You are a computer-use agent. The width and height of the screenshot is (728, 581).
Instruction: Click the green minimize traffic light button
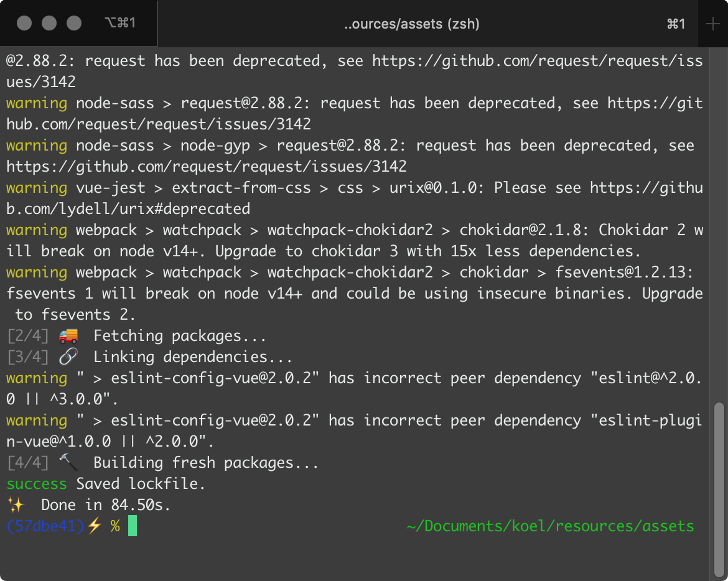click(74, 23)
